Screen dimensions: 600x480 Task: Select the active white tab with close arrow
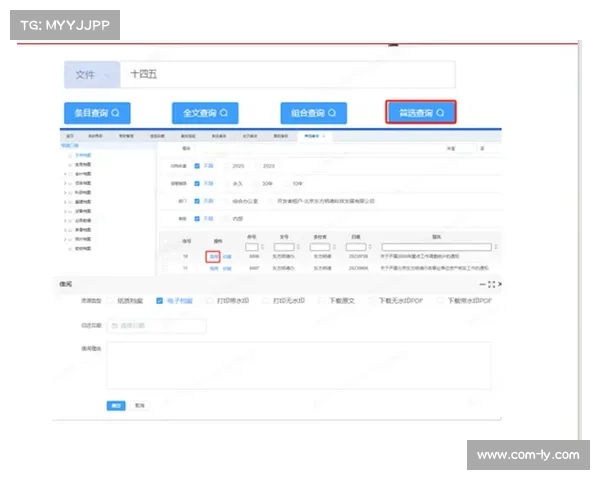(x=315, y=136)
